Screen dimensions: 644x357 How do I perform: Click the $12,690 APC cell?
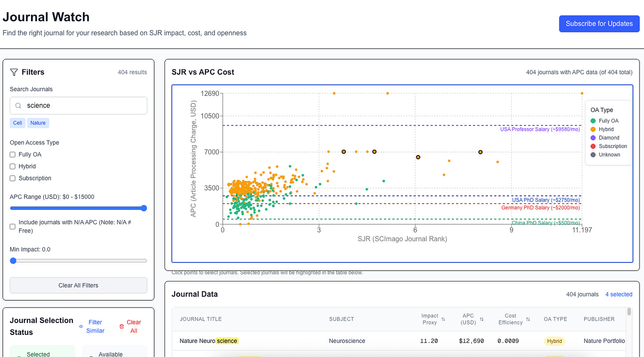coord(471,341)
